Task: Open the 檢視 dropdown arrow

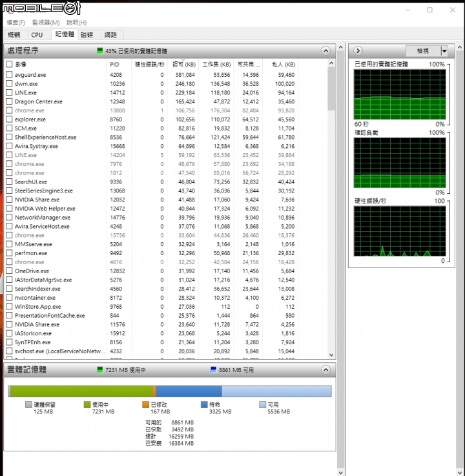Action: point(444,51)
